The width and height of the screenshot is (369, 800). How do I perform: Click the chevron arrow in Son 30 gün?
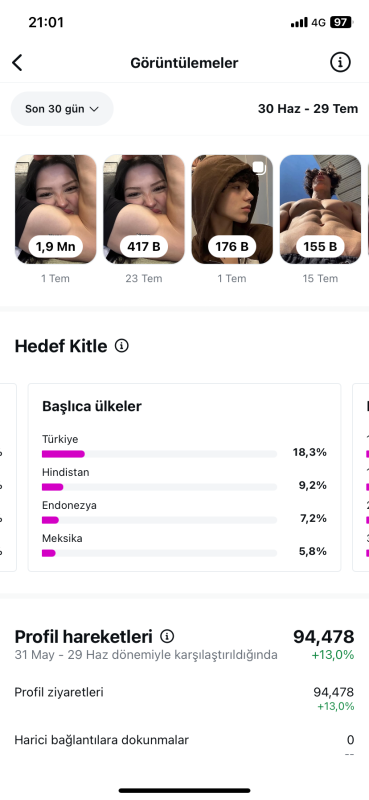pyautogui.click(x=94, y=109)
